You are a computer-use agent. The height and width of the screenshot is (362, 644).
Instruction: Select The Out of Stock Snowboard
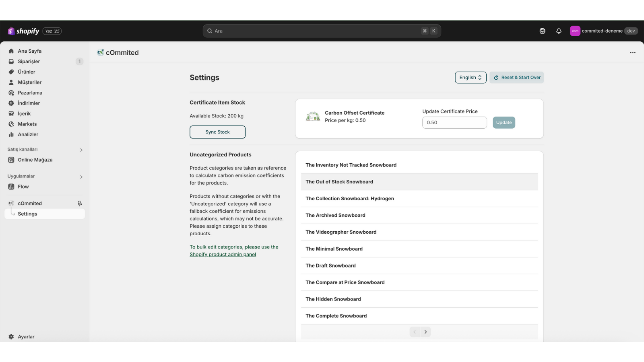pyautogui.click(x=419, y=182)
